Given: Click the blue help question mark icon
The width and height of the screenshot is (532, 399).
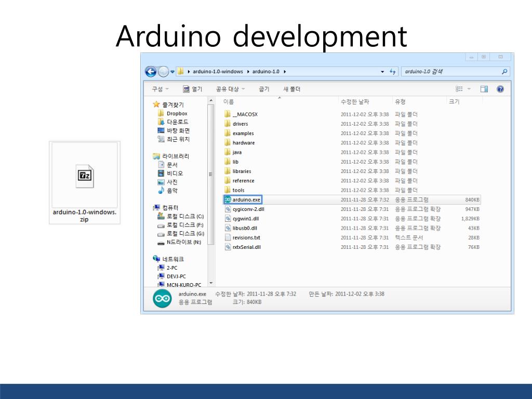Looking at the screenshot, I should [x=500, y=89].
